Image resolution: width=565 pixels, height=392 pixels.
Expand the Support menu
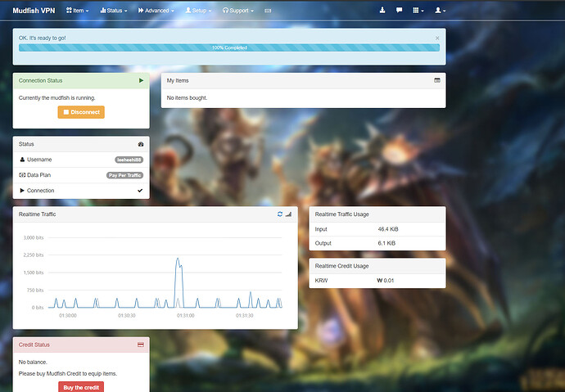pos(237,11)
